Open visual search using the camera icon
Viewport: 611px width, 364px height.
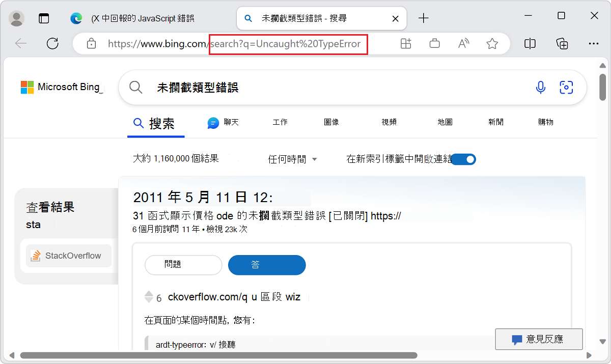(x=566, y=88)
